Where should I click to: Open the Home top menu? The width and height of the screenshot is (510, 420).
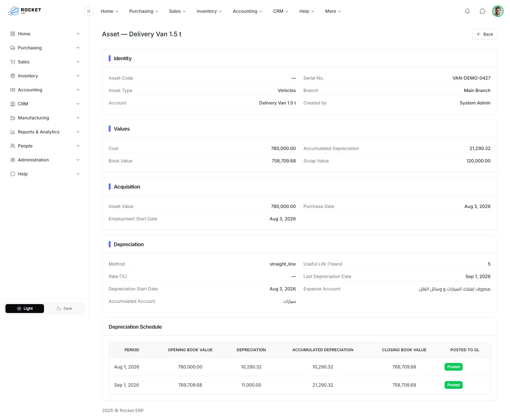tap(110, 11)
